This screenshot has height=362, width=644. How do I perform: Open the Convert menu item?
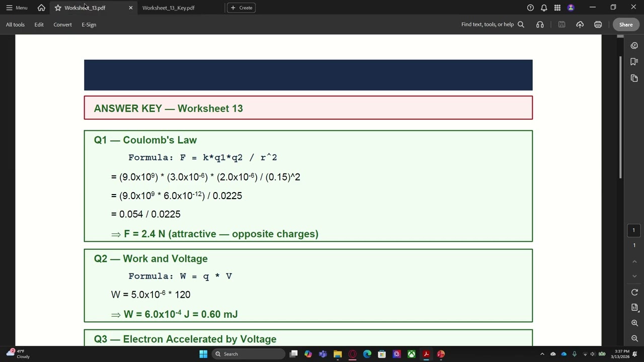[62, 25]
